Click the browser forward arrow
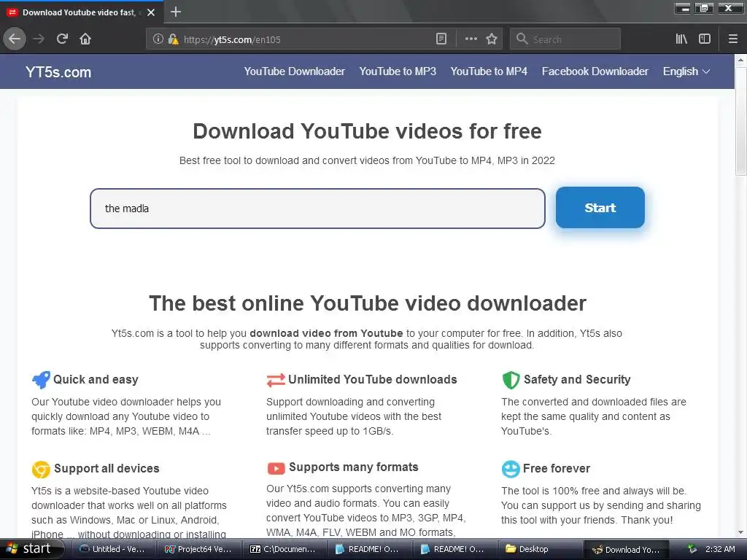The image size is (747, 560). pyautogui.click(x=39, y=39)
